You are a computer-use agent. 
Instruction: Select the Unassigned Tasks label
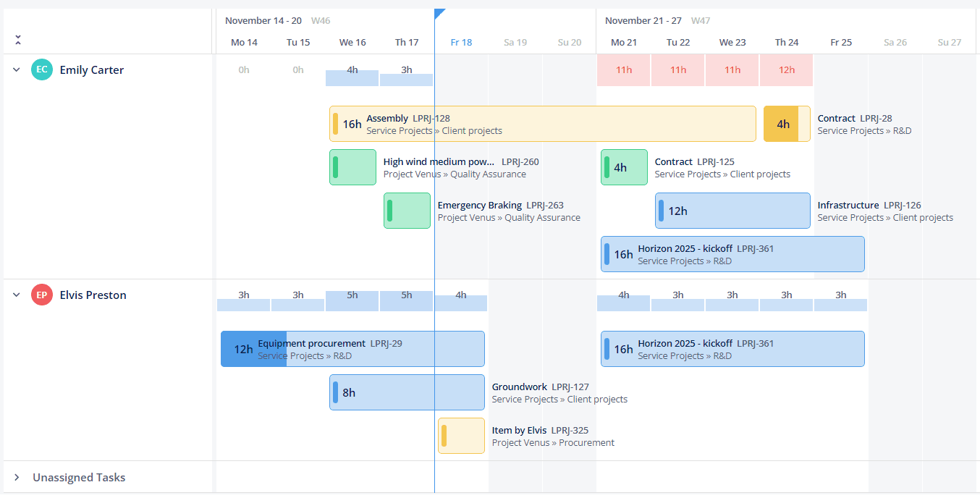pyautogui.click(x=79, y=478)
